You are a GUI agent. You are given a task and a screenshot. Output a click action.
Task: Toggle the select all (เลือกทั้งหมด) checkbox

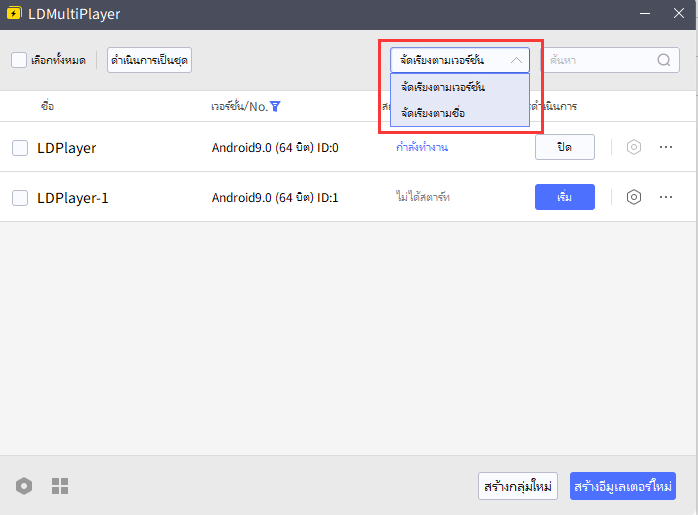point(19,60)
